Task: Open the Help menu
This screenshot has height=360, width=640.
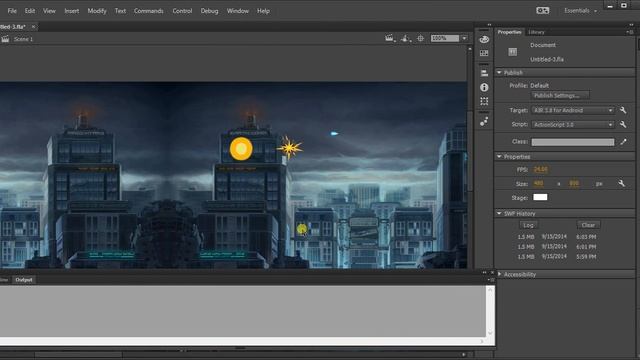Action: click(x=263, y=11)
